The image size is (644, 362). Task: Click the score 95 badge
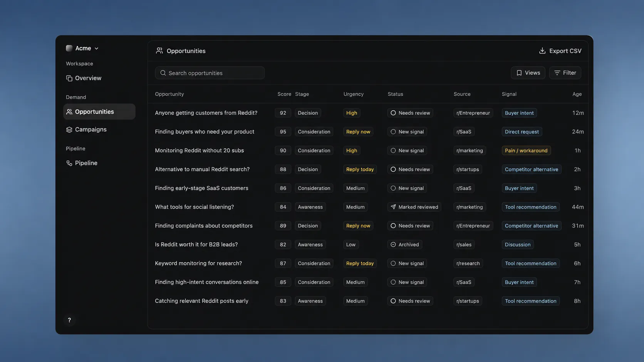point(283,132)
